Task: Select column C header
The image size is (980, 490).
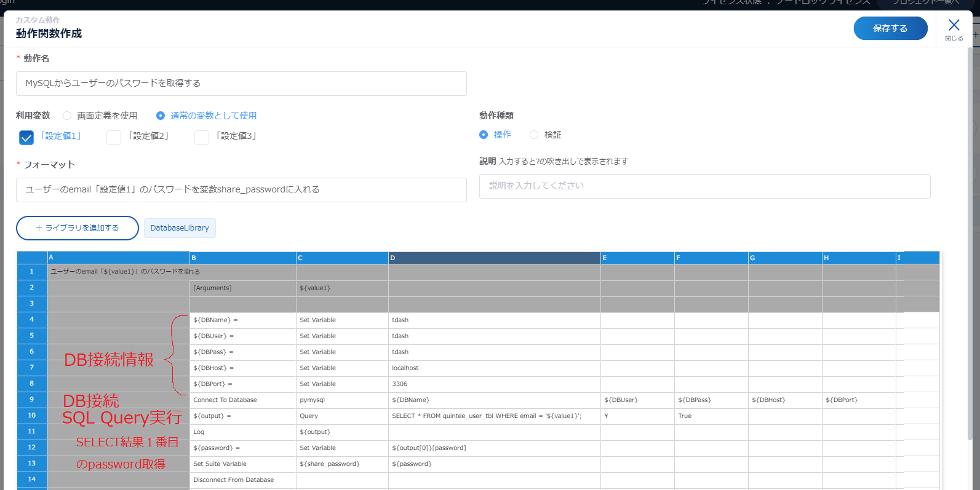Action: (343, 258)
